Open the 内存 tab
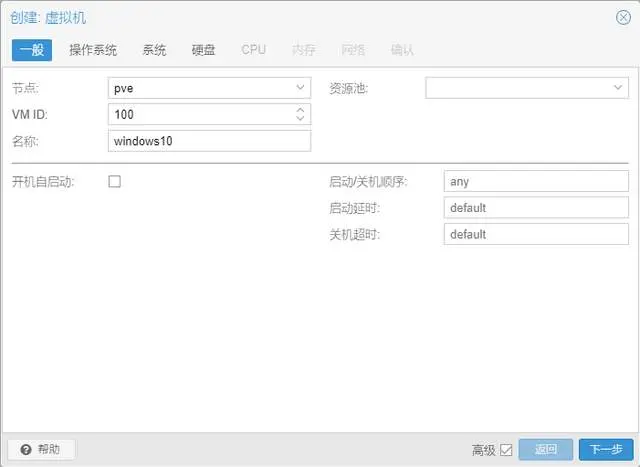This screenshot has height=467, width=640. (x=304, y=50)
